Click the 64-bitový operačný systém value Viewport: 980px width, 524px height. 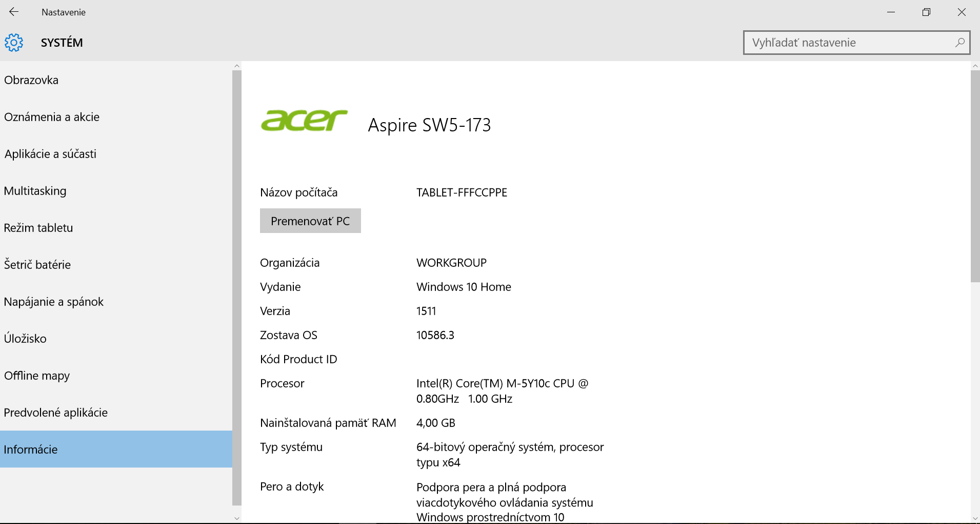click(510, 455)
